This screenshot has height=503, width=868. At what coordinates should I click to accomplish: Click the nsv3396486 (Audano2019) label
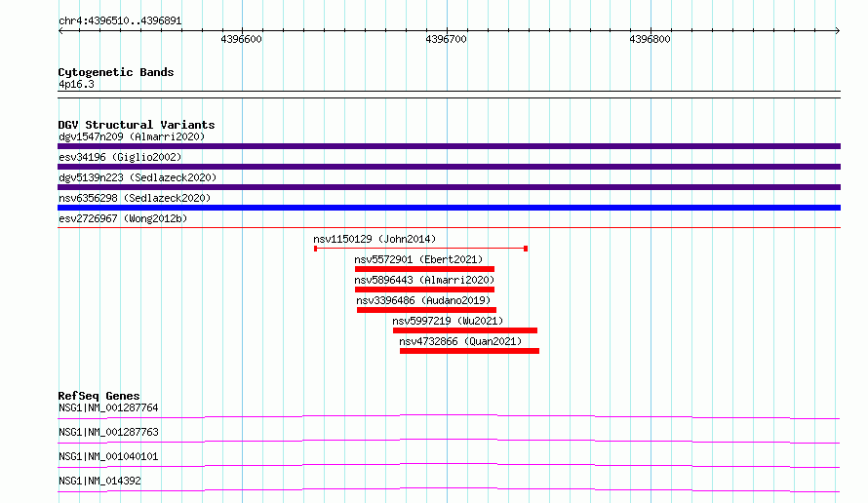423,300
